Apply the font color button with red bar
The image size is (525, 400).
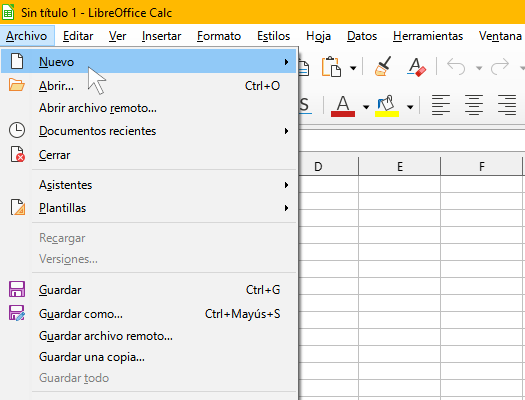[x=343, y=106]
